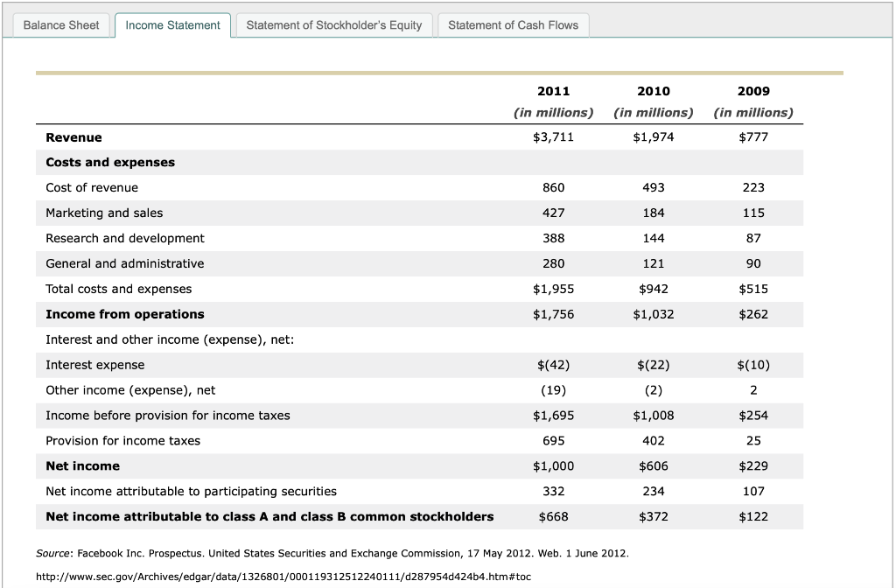The width and height of the screenshot is (896, 588).
Task: Select the Revenue row label
Action: pos(73,137)
